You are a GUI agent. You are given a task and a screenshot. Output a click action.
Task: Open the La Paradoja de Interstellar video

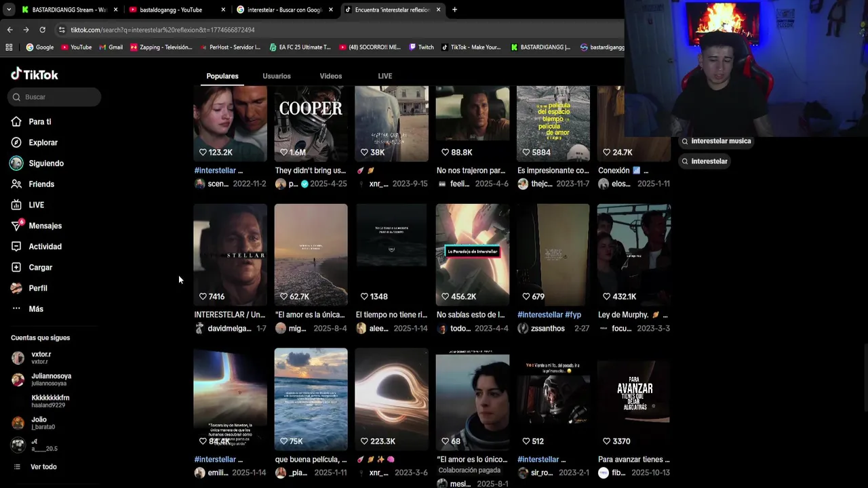473,254
